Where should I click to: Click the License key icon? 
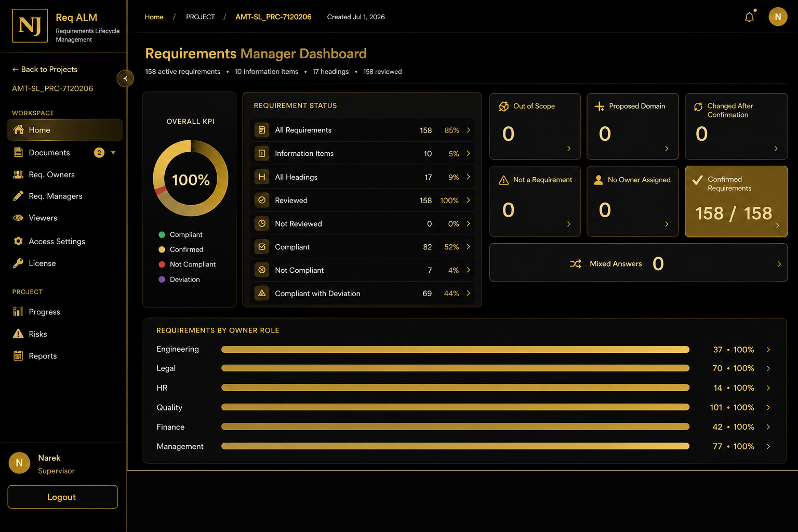[x=18, y=263]
